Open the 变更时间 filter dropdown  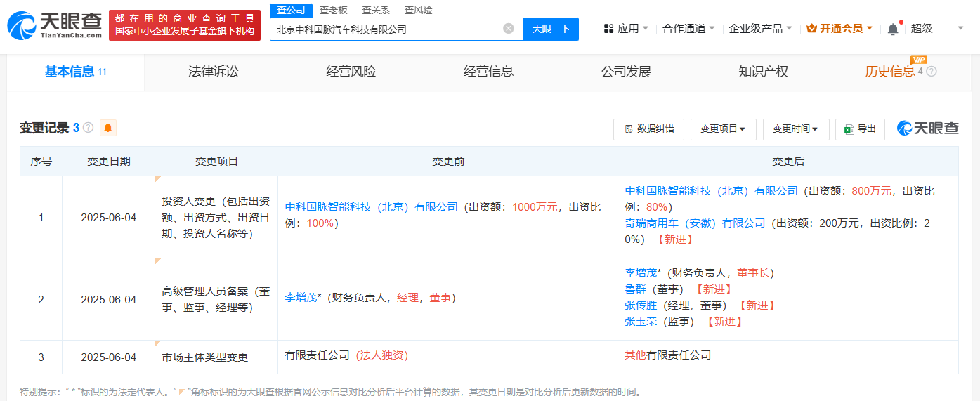(796, 129)
